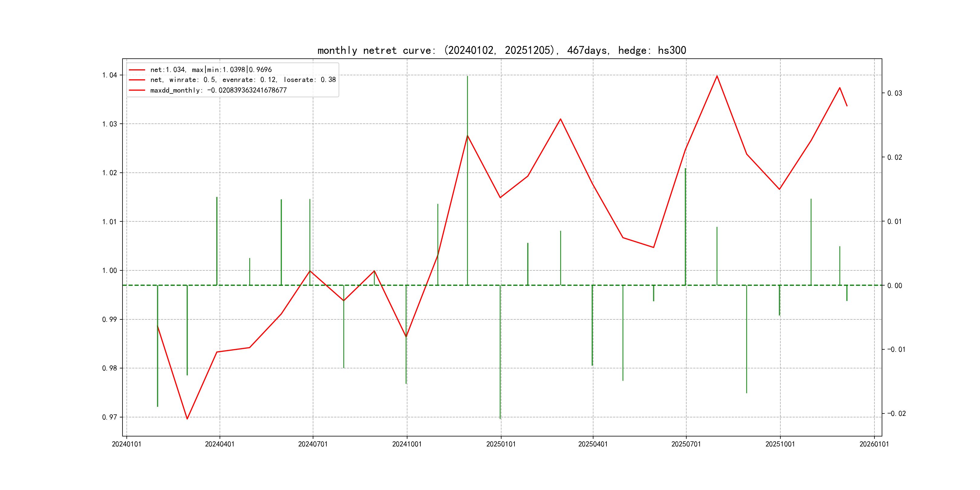Click the 0.97 left y-axis label

coord(109,417)
